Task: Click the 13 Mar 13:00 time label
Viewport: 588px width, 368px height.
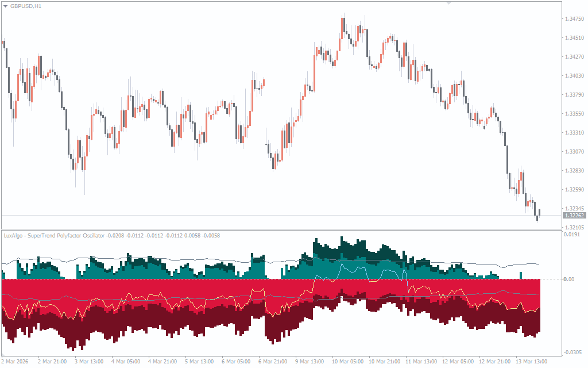Action: click(x=531, y=362)
